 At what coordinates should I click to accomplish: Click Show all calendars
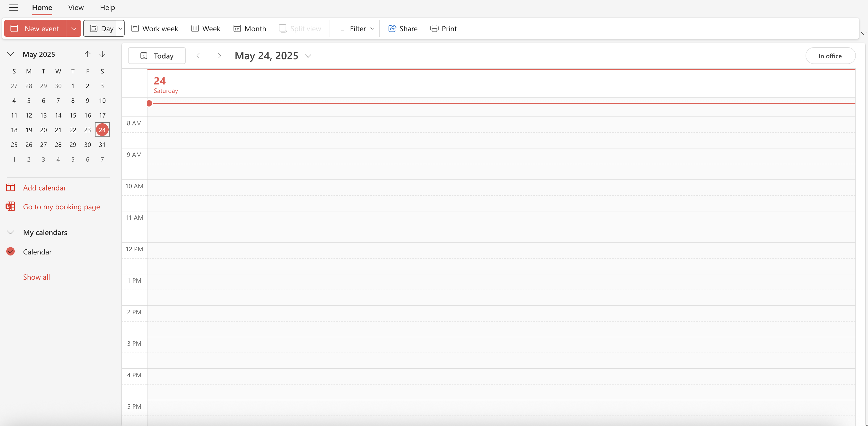pyautogui.click(x=36, y=277)
